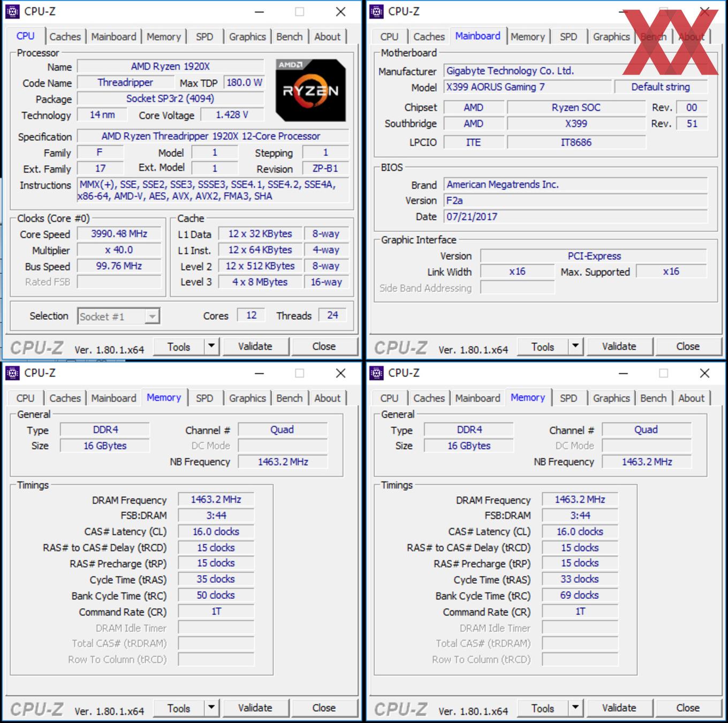Click the X399 AORUS Gaming 7 model field
728x723 pixels.
click(x=528, y=87)
